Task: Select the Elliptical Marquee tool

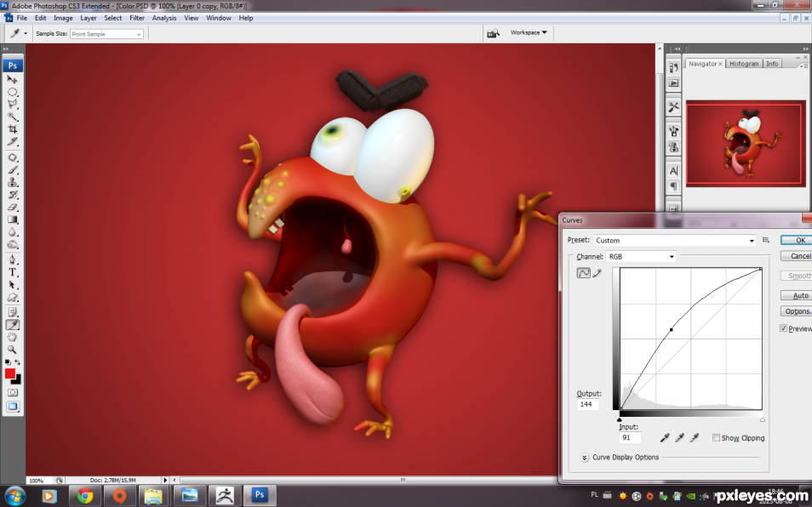Action: pos(12,92)
